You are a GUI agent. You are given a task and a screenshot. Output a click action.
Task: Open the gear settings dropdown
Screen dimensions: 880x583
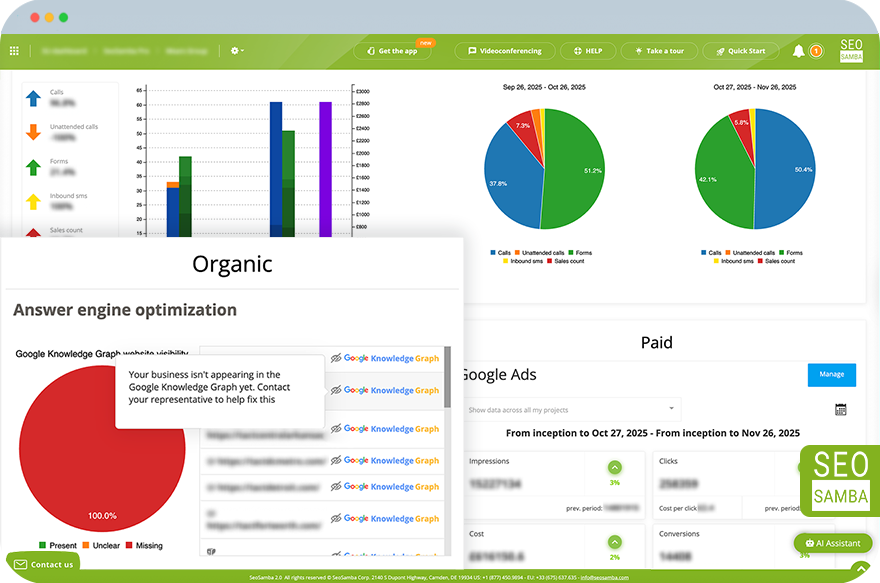click(x=237, y=51)
